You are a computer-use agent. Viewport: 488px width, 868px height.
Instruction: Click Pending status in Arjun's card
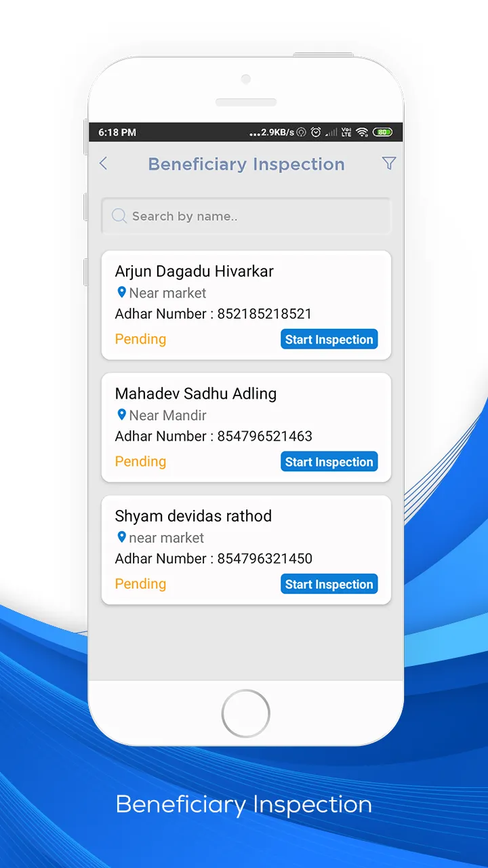(x=140, y=339)
